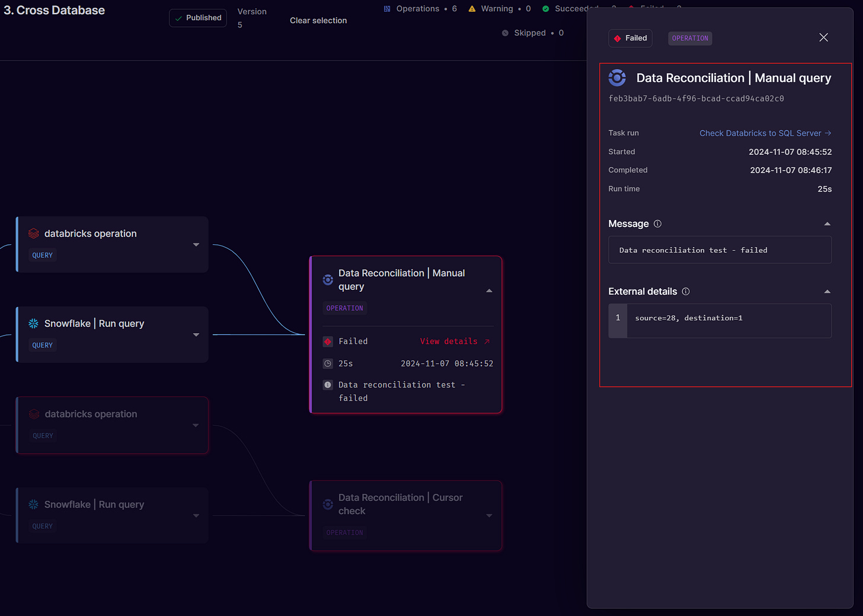Click the Data Reconciliation Manual query node icon
The height and width of the screenshot is (616, 863).
(x=328, y=279)
